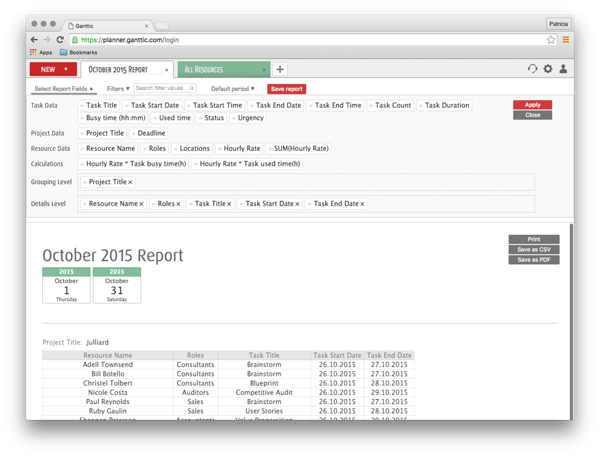600x457 pixels.
Task: Select the Urgency field chip
Action: click(248, 118)
